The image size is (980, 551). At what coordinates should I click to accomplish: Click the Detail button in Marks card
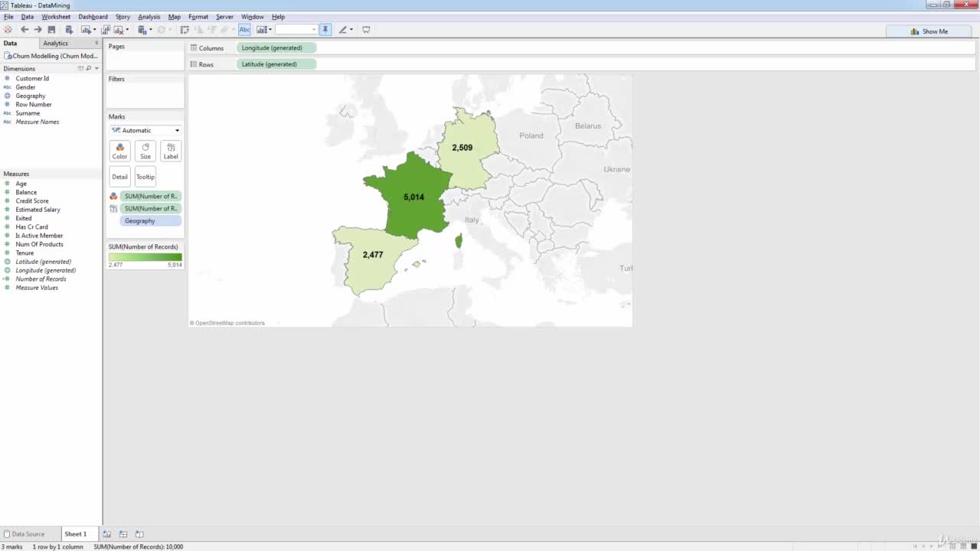pos(120,177)
